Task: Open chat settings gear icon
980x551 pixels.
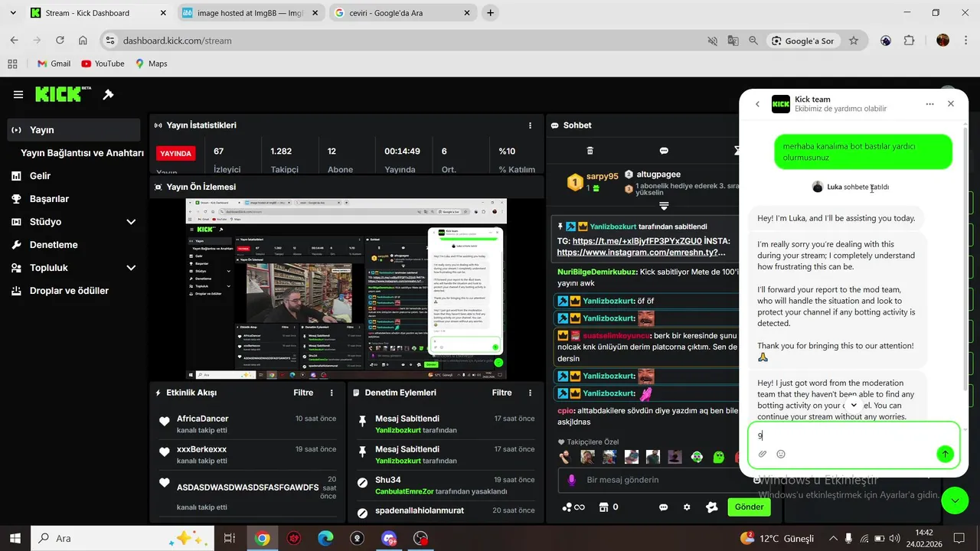Action: click(687, 507)
